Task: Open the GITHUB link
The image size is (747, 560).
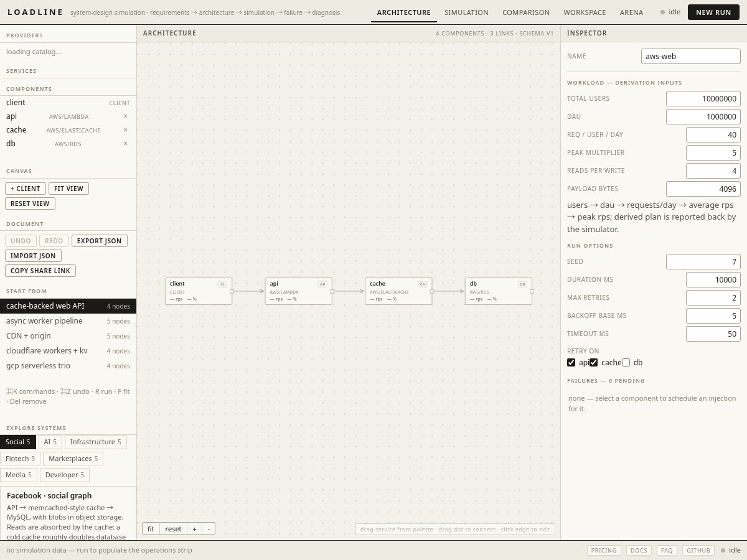Action: [698, 551]
